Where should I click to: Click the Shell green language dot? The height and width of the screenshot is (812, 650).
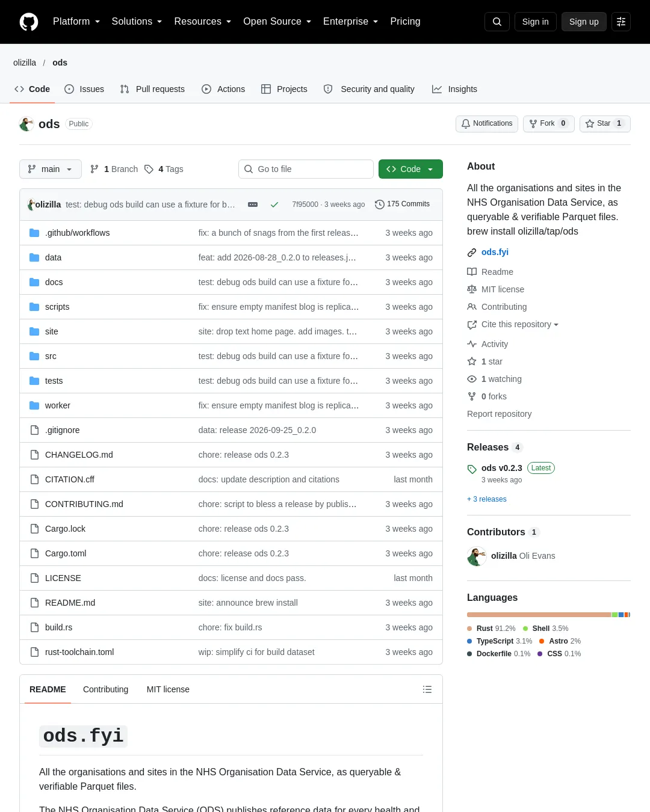pyautogui.click(x=525, y=629)
